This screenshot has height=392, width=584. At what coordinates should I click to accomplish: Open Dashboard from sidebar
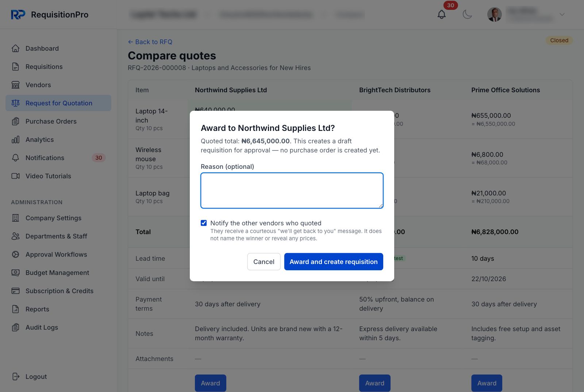[58, 48]
